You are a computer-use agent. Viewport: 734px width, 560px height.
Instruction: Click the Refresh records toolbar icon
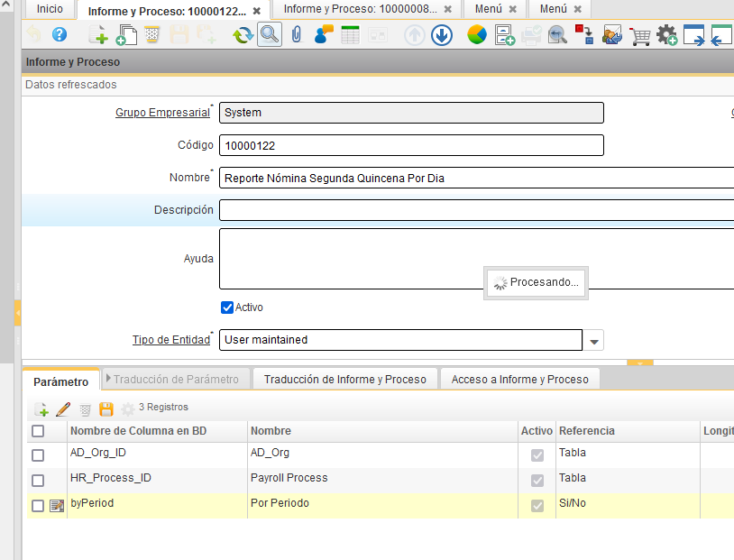click(242, 35)
